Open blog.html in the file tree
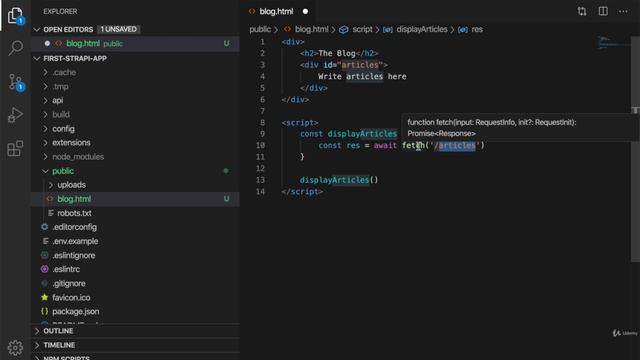Image resolution: width=640 pixels, height=360 pixels. [136, 199]
